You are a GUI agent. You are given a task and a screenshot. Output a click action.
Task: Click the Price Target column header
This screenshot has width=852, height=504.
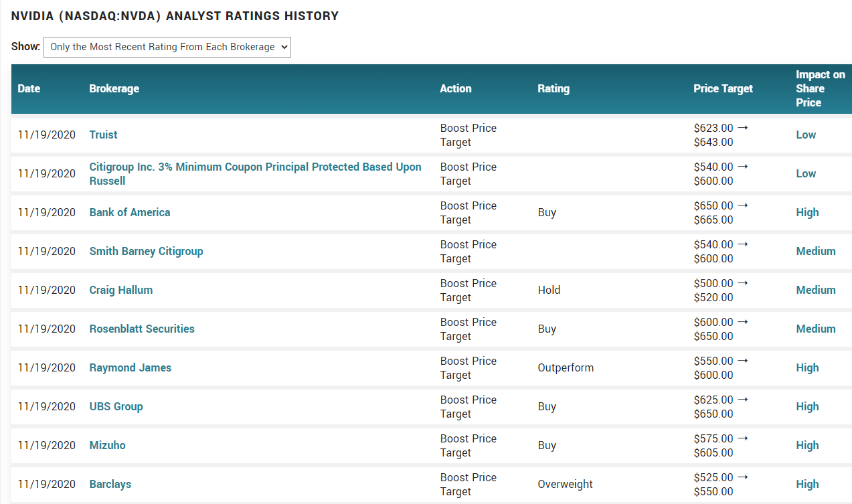point(723,88)
